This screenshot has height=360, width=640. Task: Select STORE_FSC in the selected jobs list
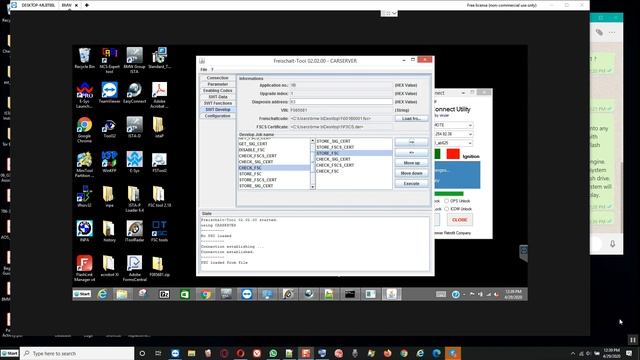click(353, 153)
